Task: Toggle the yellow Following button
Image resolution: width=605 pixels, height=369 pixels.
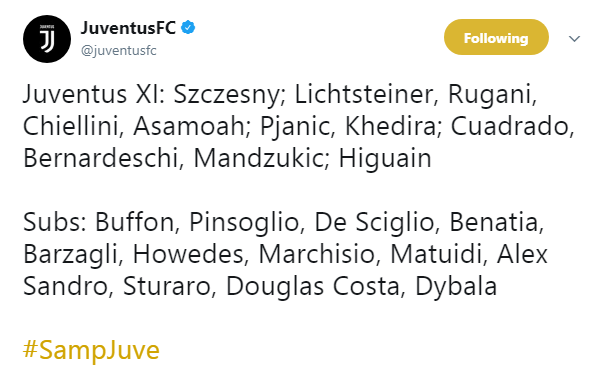Action: click(496, 37)
